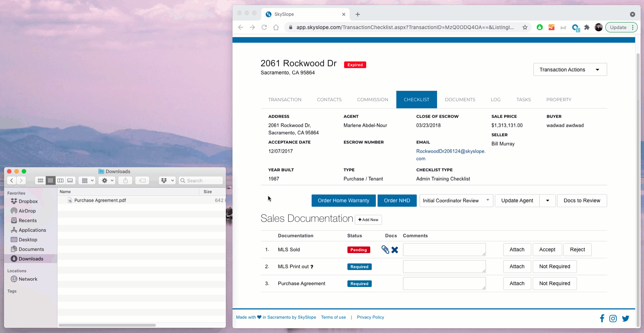Open the Twitter icon in footer
This screenshot has width=644, height=333.
click(626, 319)
